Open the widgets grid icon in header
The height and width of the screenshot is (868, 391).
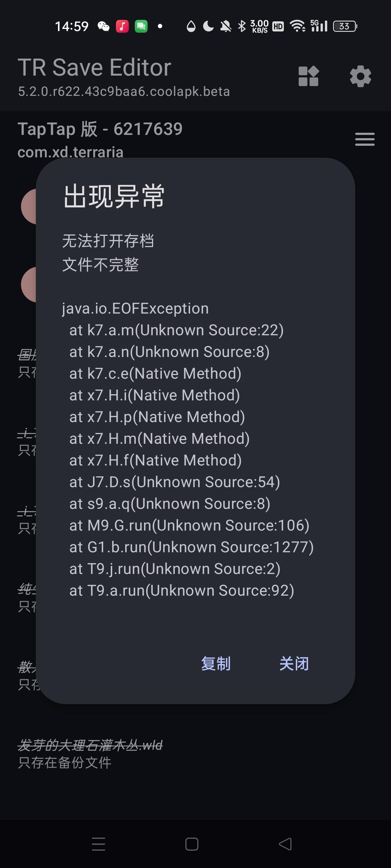(x=308, y=76)
